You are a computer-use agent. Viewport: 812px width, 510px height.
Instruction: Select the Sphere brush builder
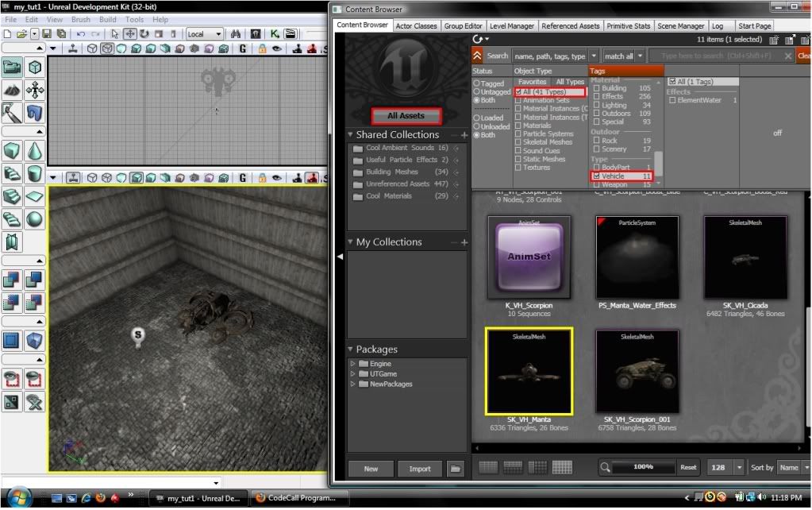pyautogui.click(x=35, y=219)
